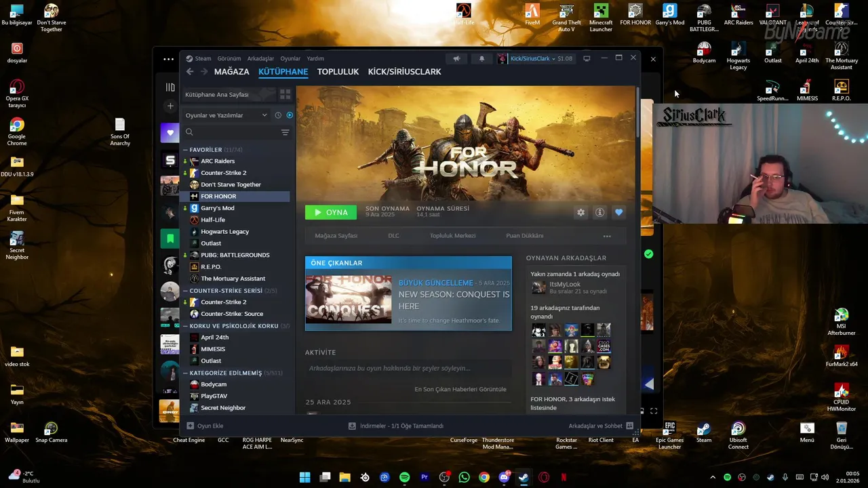Toggle the favorite heart for FOR HONOR
The width and height of the screenshot is (868, 488).
618,212
